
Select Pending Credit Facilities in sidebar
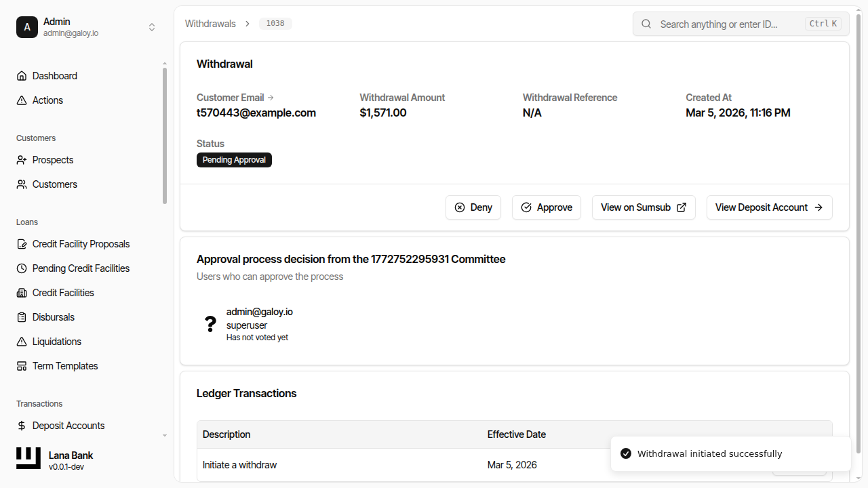tap(81, 268)
